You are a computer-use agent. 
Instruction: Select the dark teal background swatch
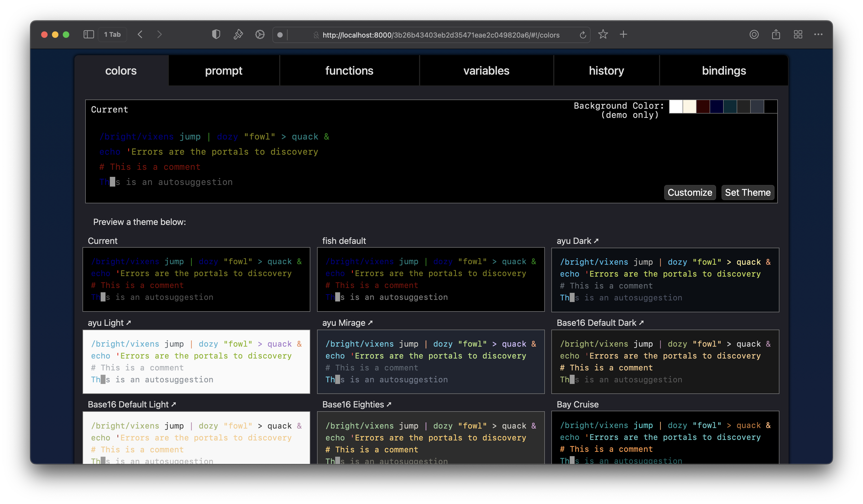pos(730,107)
